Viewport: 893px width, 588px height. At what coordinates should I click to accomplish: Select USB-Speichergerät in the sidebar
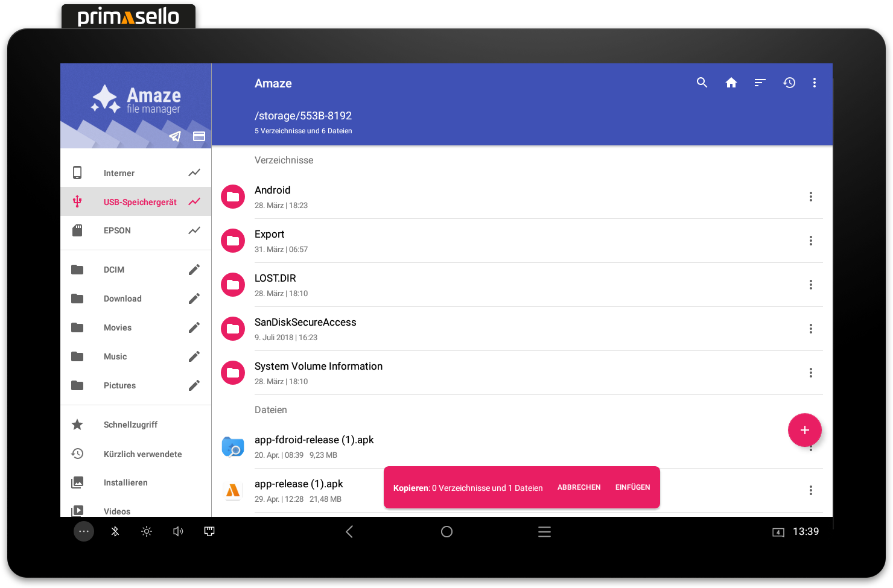(x=139, y=202)
